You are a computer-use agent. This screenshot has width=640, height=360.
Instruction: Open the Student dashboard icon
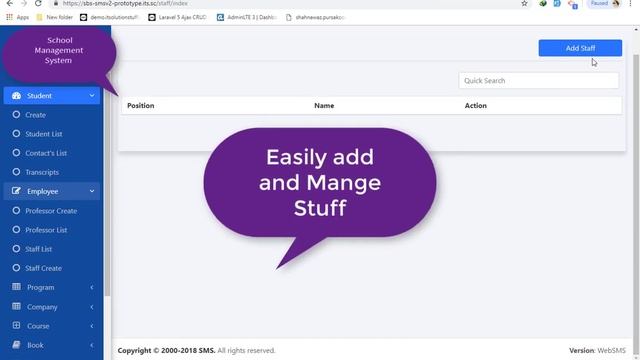pyautogui.click(x=16, y=96)
